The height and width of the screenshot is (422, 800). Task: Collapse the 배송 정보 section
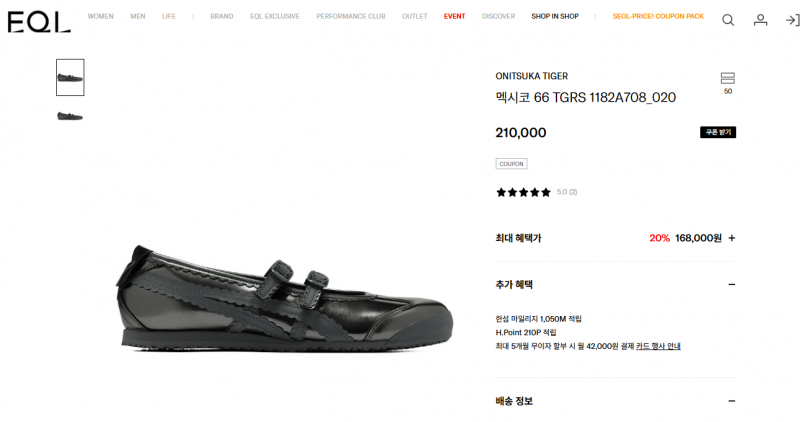pos(732,401)
